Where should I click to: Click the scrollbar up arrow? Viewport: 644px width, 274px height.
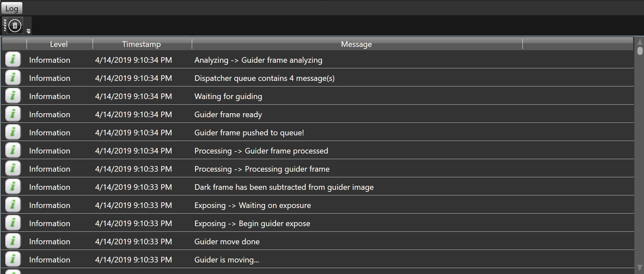640,42
